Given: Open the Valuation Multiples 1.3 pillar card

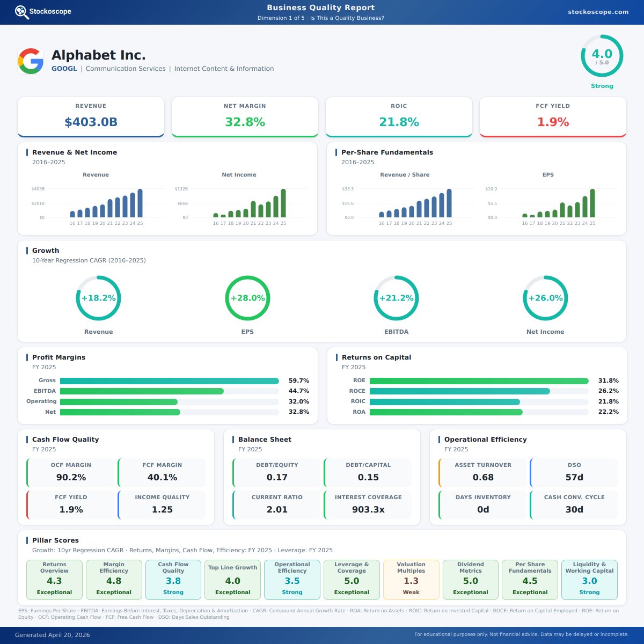Looking at the screenshot, I should coord(411,580).
